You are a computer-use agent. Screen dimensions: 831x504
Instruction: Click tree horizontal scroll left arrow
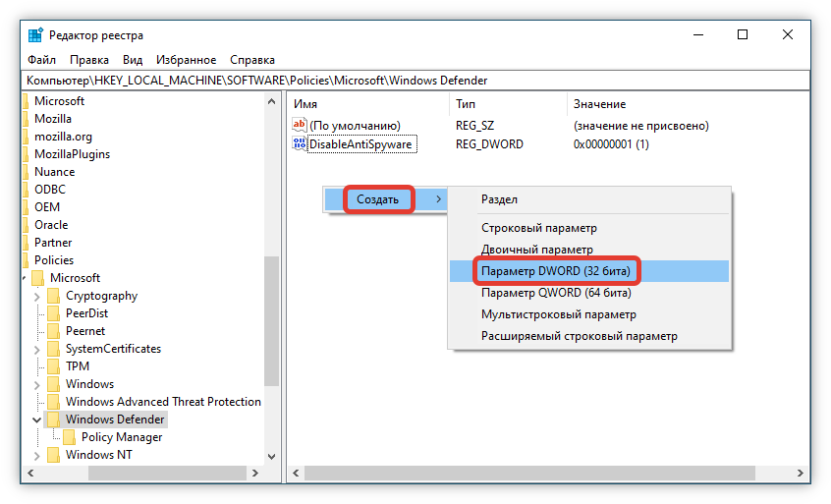coord(30,473)
